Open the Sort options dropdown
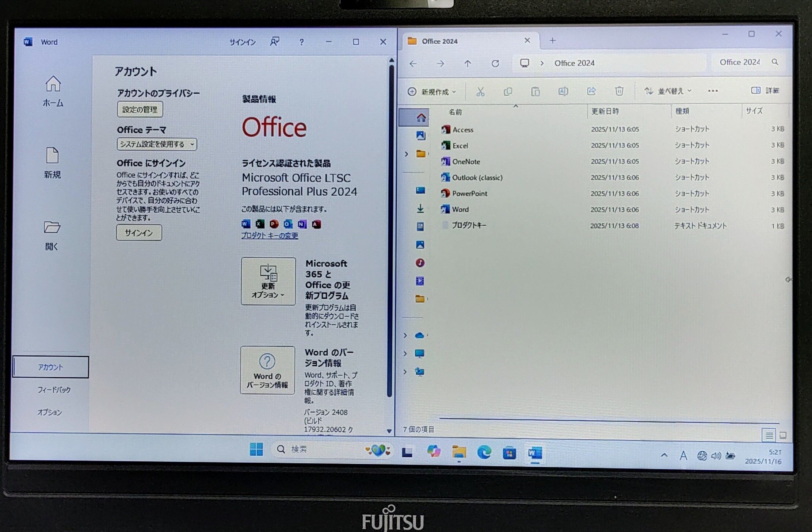 click(668, 91)
